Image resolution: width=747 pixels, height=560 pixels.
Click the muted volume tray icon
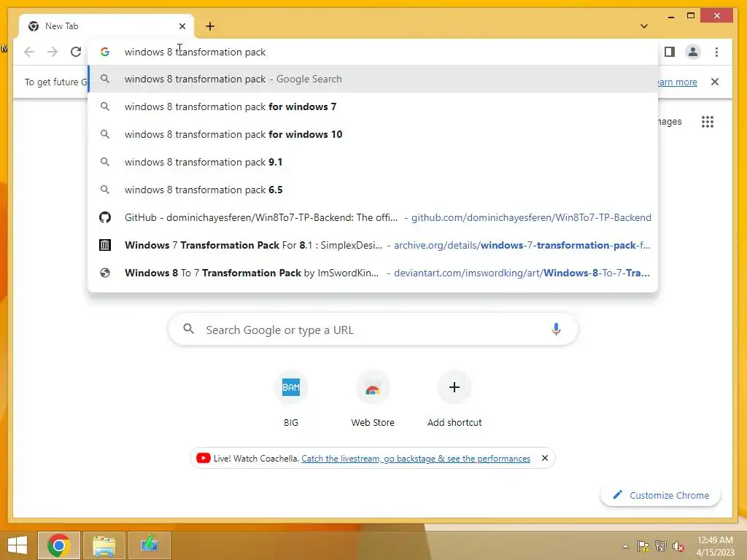pyautogui.click(x=678, y=546)
